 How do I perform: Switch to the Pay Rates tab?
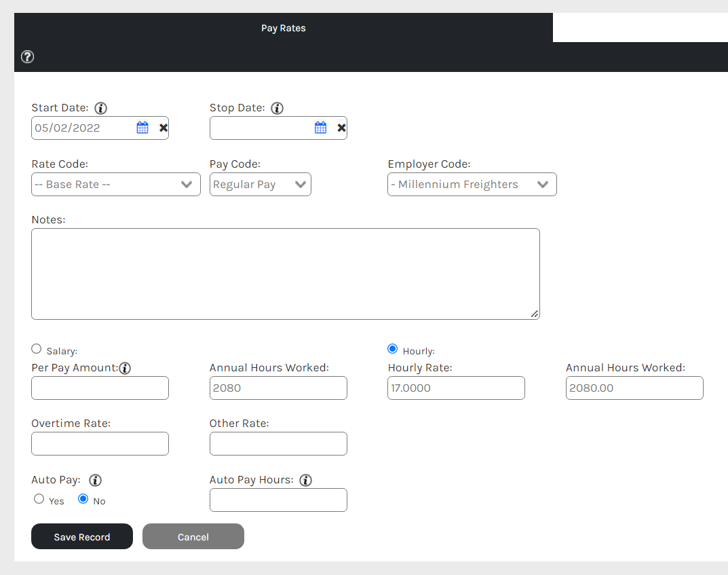(x=283, y=28)
